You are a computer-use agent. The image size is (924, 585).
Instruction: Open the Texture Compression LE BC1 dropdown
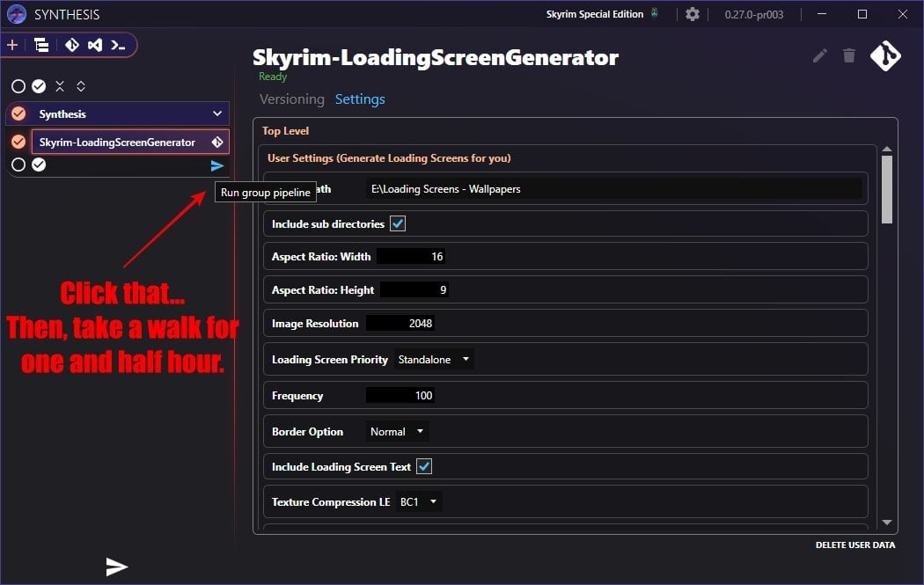click(418, 502)
